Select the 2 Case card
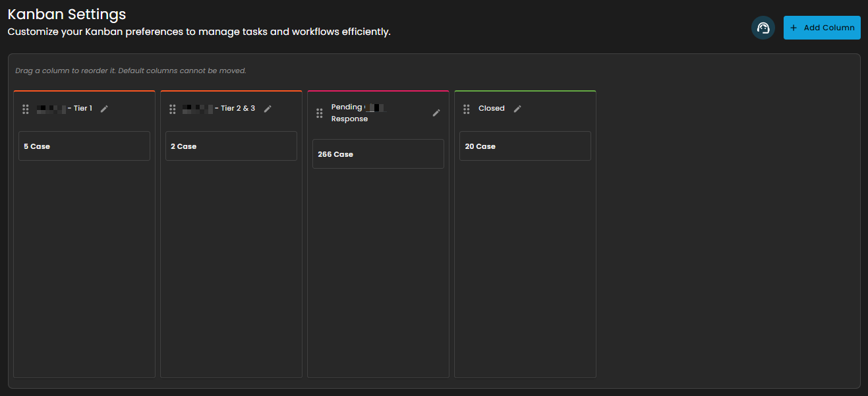The width and height of the screenshot is (868, 396). [x=231, y=146]
